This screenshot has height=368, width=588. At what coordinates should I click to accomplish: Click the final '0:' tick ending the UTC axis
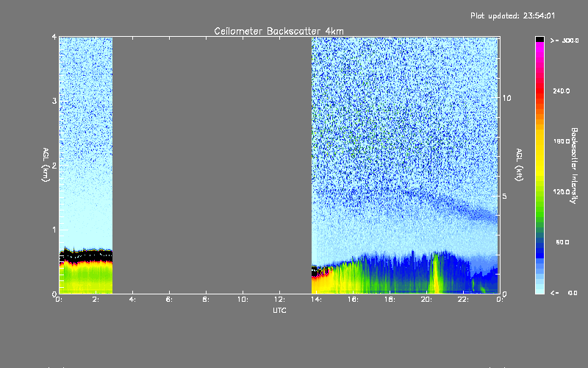point(500,300)
